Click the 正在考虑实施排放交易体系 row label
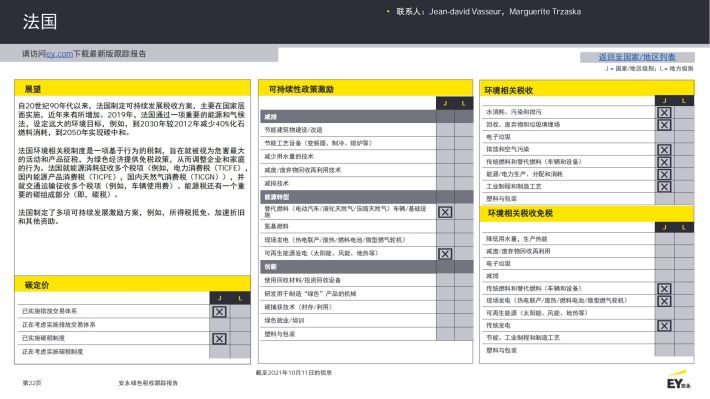This screenshot has height=399, width=710. [x=59, y=325]
